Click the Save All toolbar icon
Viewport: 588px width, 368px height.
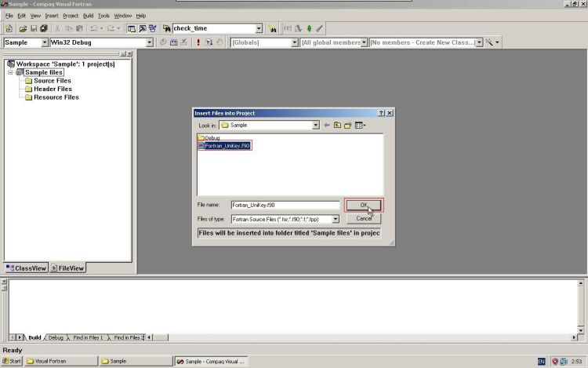44,28
